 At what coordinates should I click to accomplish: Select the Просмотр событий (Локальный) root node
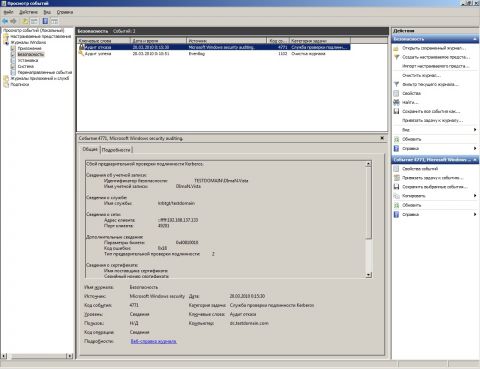pyautogui.click(x=33, y=30)
